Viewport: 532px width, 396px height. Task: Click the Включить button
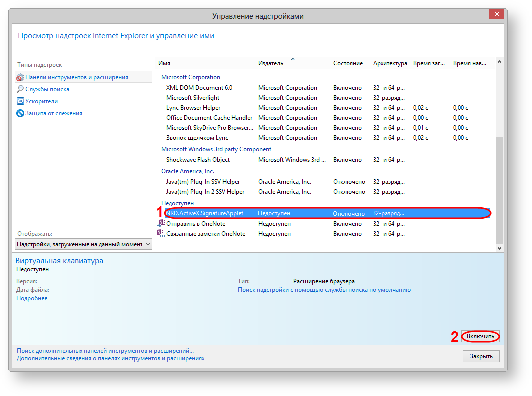tap(480, 336)
